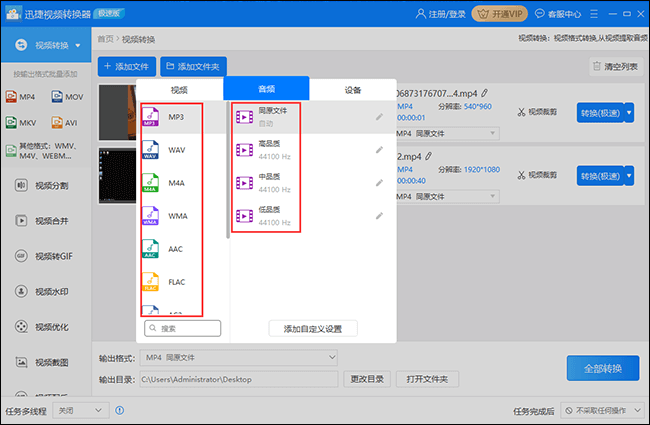Screen dimensions: 650x425
Task: Click the 2.mp4 video thumbnail
Action: tap(117, 176)
